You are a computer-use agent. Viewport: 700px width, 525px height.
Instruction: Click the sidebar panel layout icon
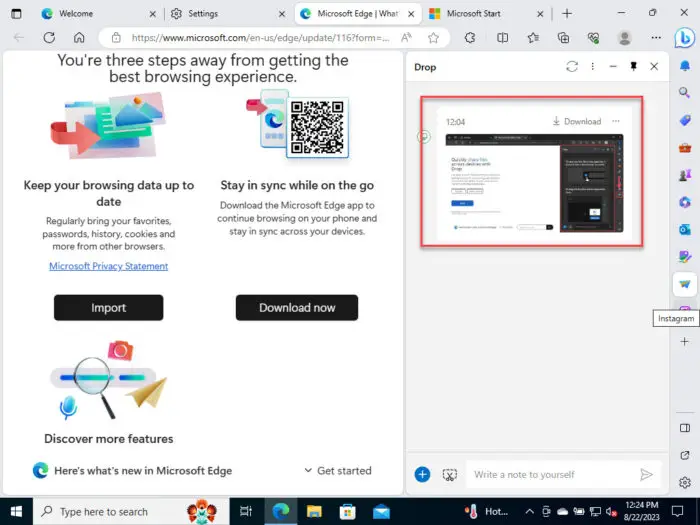click(684, 428)
